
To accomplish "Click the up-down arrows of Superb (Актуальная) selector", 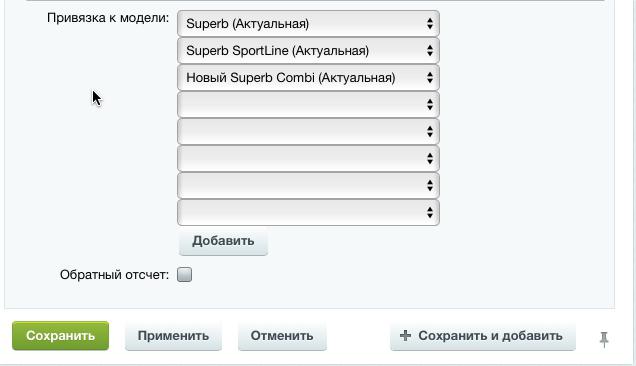I will [x=430, y=24].
